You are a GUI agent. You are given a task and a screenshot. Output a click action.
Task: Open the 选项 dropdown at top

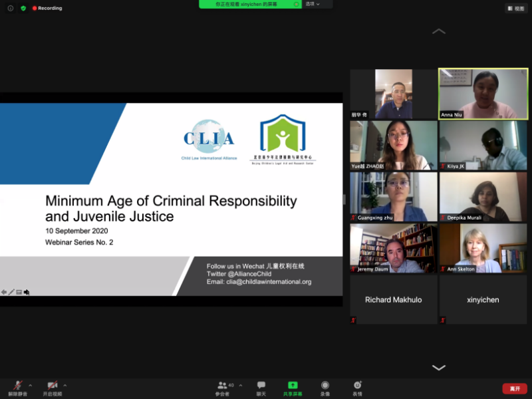(x=313, y=4)
